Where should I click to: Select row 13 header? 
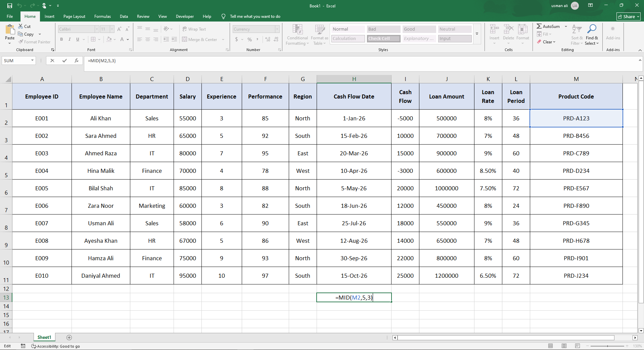[6, 298]
